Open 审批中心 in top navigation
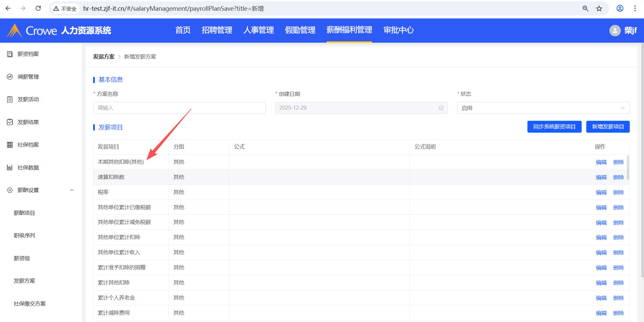The width and height of the screenshot is (644, 322). [x=398, y=30]
